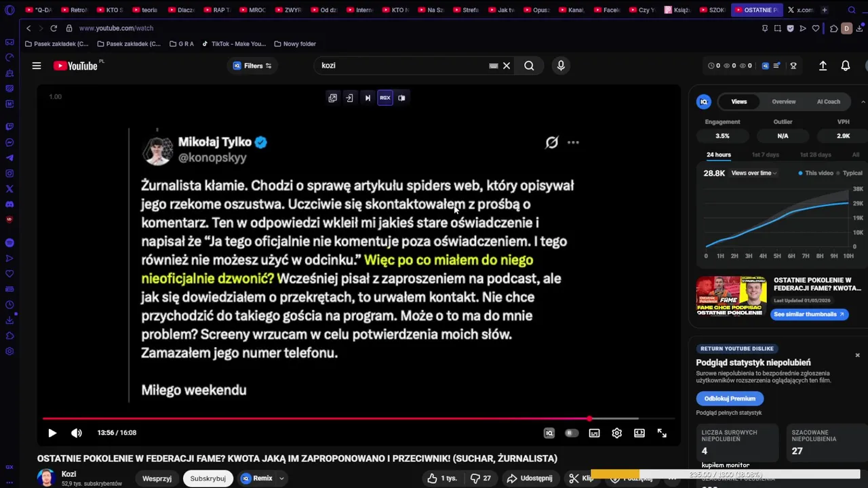Viewport: 868px width, 488px height.
Task: Click the skip-next icon above player
Action: pyautogui.click(x=368, y=98)
